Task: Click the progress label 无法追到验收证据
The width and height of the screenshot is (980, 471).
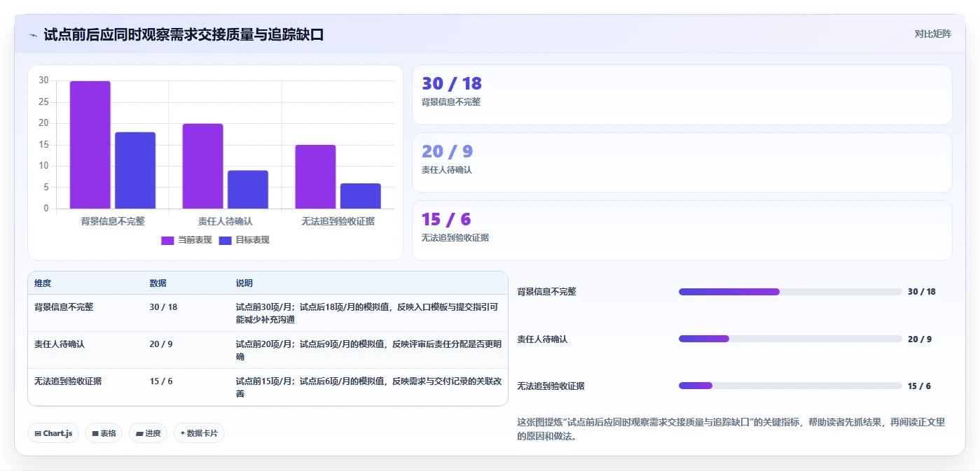Action: (x=551, y=386)
